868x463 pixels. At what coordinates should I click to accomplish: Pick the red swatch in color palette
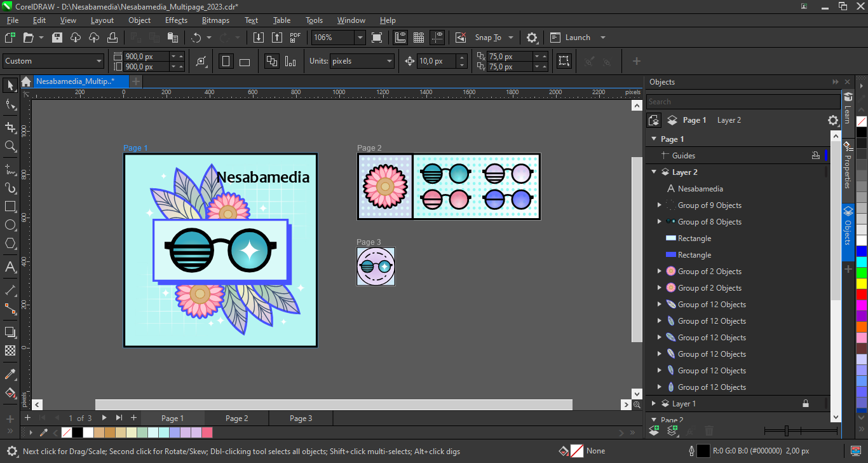point(861,295)
